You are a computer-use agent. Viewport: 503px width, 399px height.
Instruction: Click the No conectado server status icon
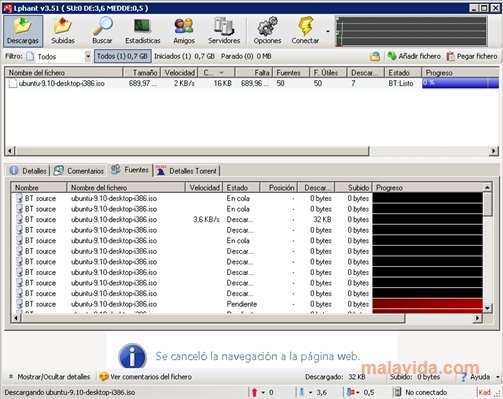[x=398, y=392]
